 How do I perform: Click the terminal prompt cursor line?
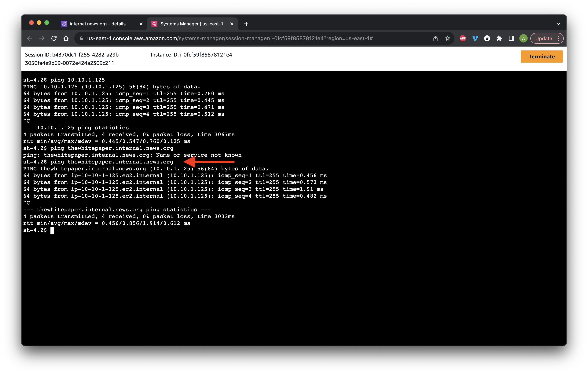coord(39,230)
